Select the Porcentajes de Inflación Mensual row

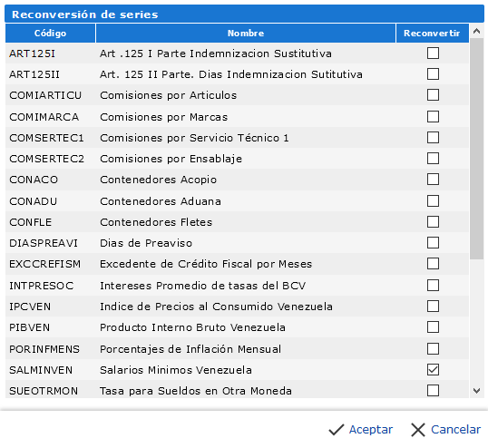coord(237,349)
